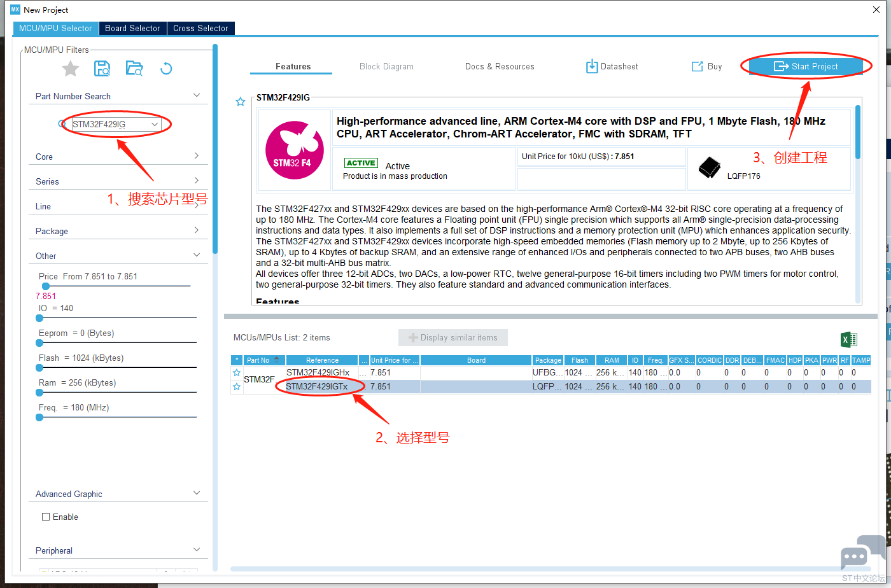Sort by the Package column header
Screen dimensions: 891x588
coord(548,360)
